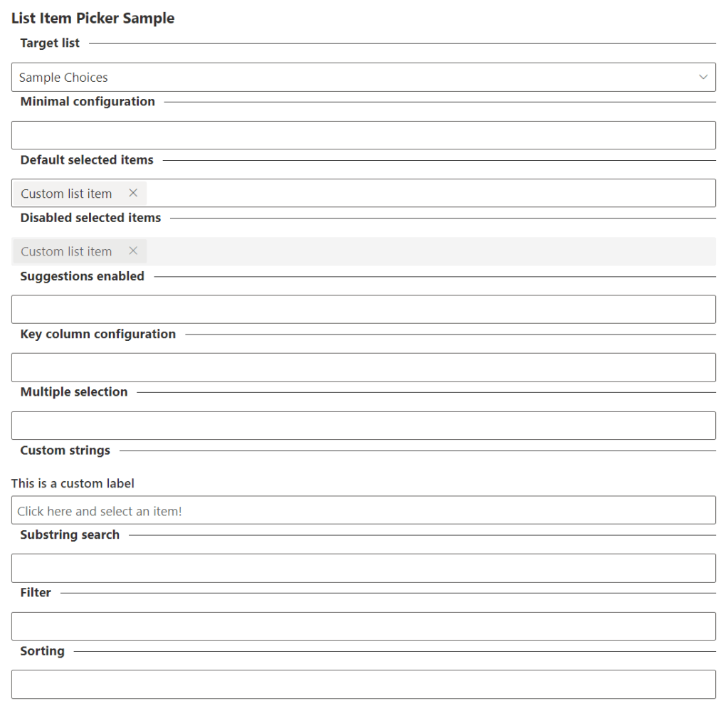Click the Disabled selected items section label
728x711 pixels.
[x=90, y=218]
